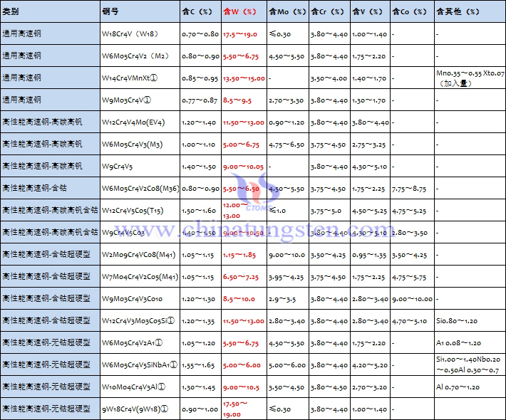Screen dimensions: 506x420
Task: Select the red 9.00~10.05 value
Action: [243, 167]
